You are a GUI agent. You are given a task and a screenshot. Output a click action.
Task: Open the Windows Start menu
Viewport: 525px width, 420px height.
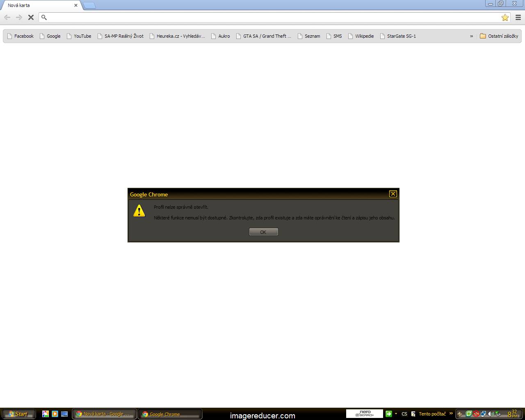point(18,414)
